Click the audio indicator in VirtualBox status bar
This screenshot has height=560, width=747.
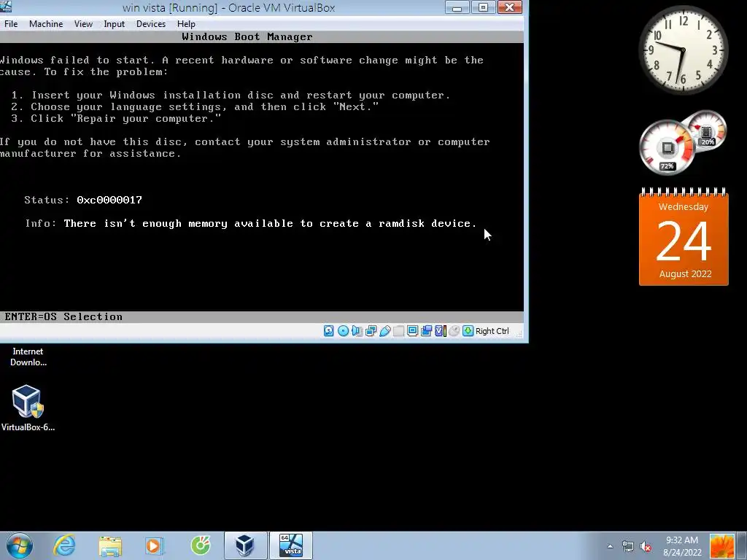[357, 331]
